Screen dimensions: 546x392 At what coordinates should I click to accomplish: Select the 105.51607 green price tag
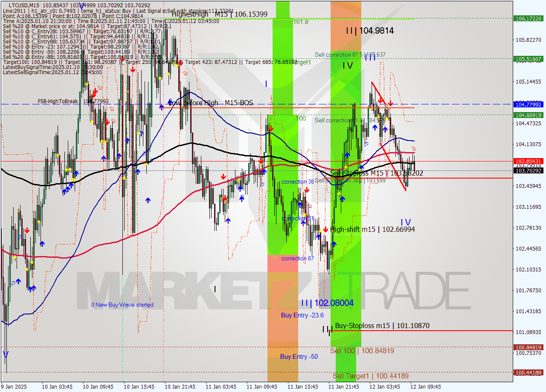coord(529,59)
